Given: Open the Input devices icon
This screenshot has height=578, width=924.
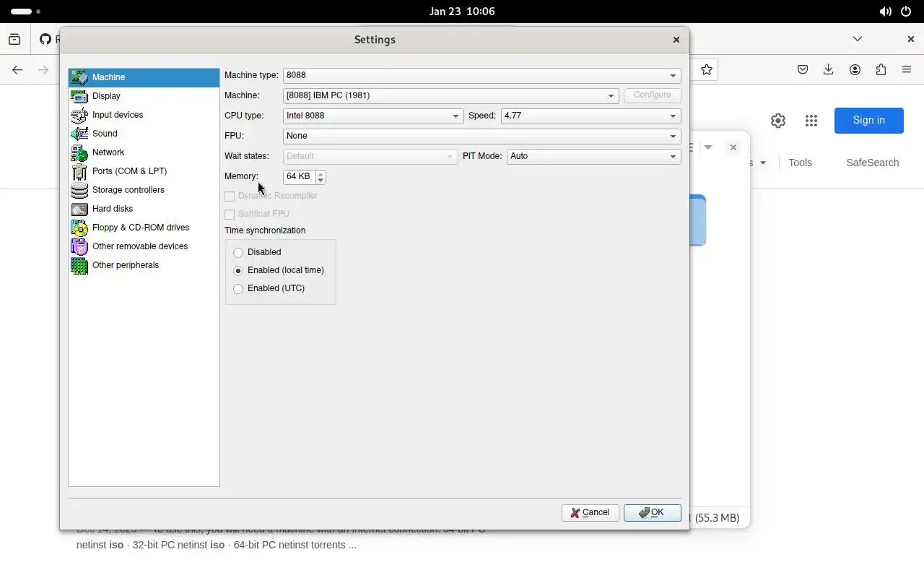Looking at the screenshot, I should pyautogui.click(x=79, y=115).
